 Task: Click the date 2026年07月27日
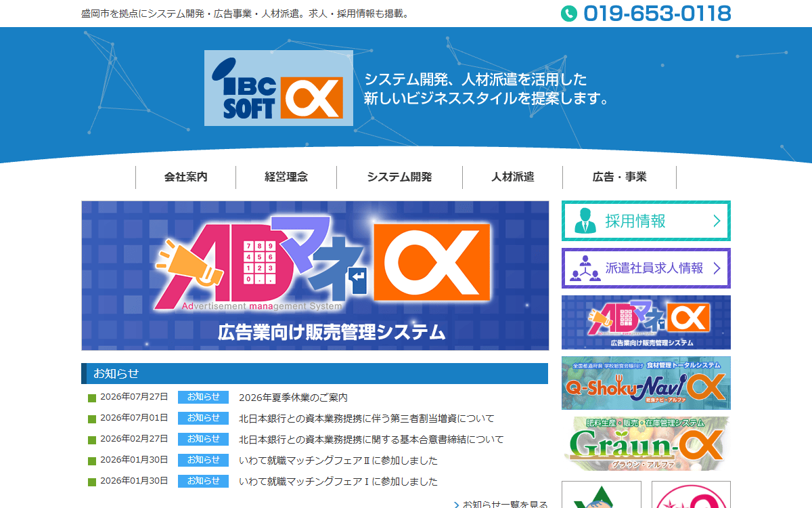[x=134, y=397]
